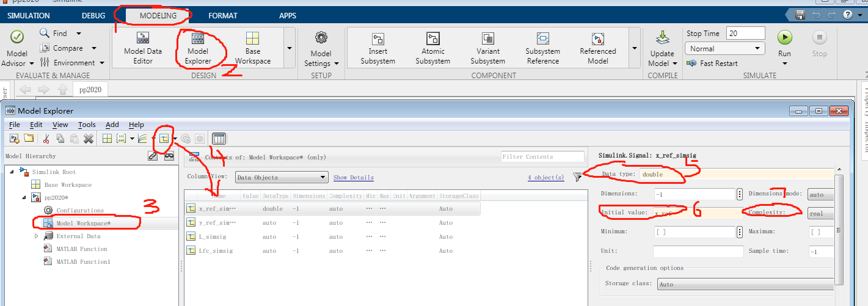Insert Subsystem Reference component
868x306 pixels.
point(542,48)
